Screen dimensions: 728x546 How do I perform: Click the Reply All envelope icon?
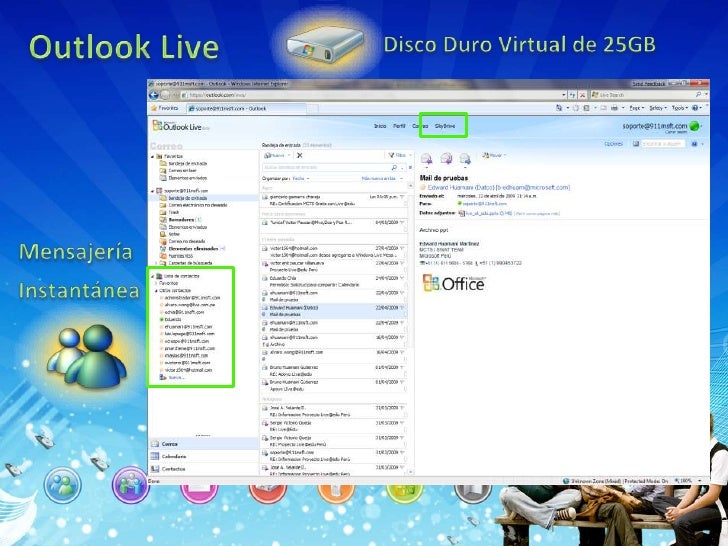point(446,159)
